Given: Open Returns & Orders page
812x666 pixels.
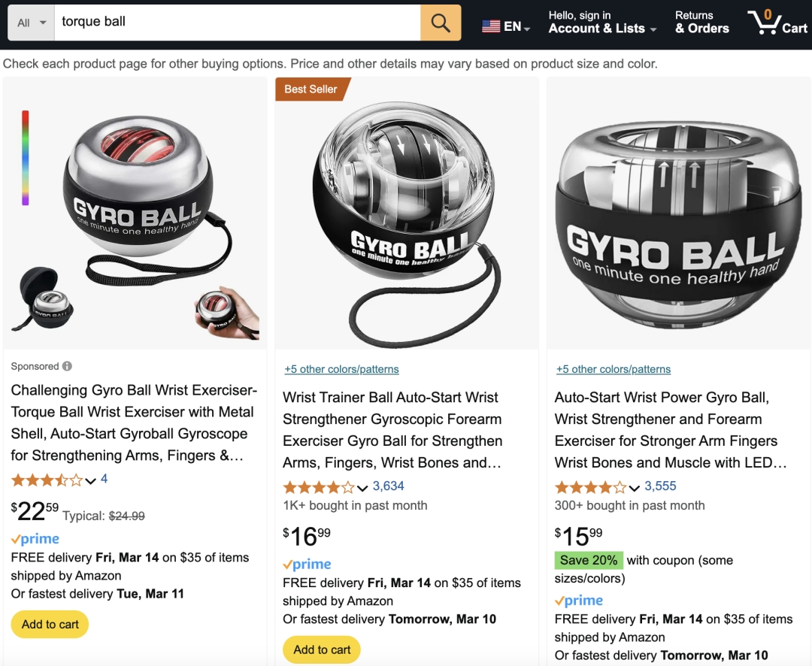Looking at the screenshot, I should (x=701, y=23).
